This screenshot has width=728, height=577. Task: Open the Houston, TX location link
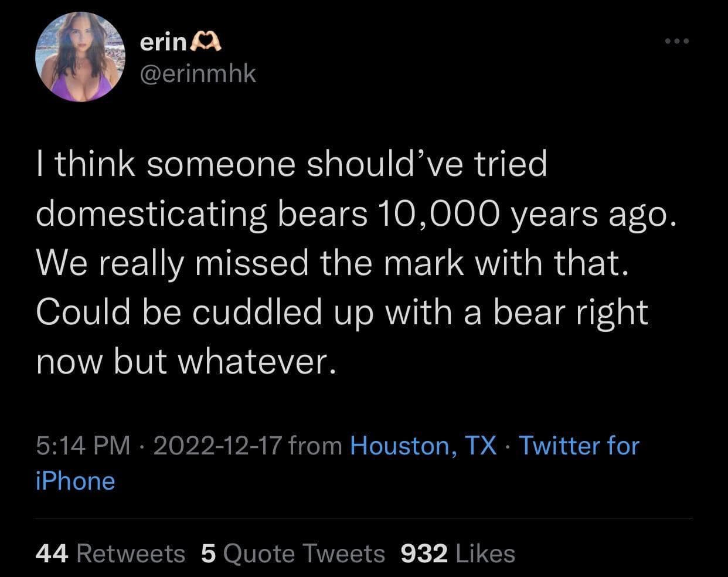click(423, 446)
